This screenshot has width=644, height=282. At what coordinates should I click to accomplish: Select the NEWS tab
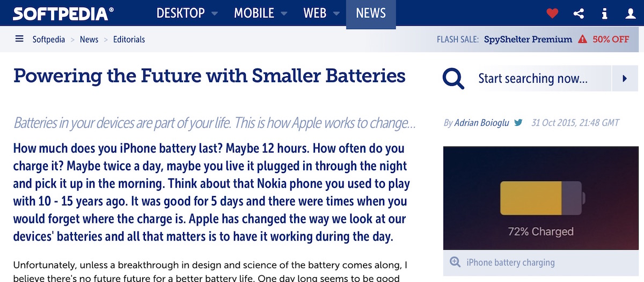(371, 13)
